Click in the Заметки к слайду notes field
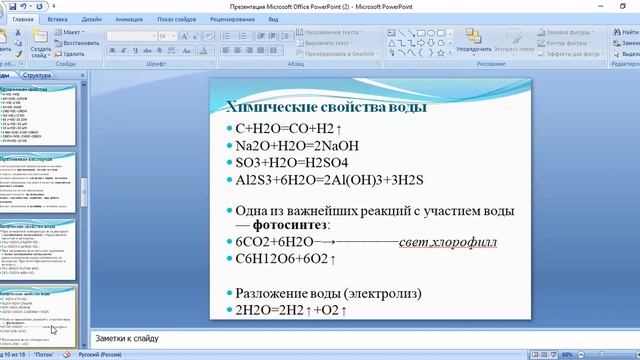The image size is (640, 360). pyautogui.click(x=364, y=338)
